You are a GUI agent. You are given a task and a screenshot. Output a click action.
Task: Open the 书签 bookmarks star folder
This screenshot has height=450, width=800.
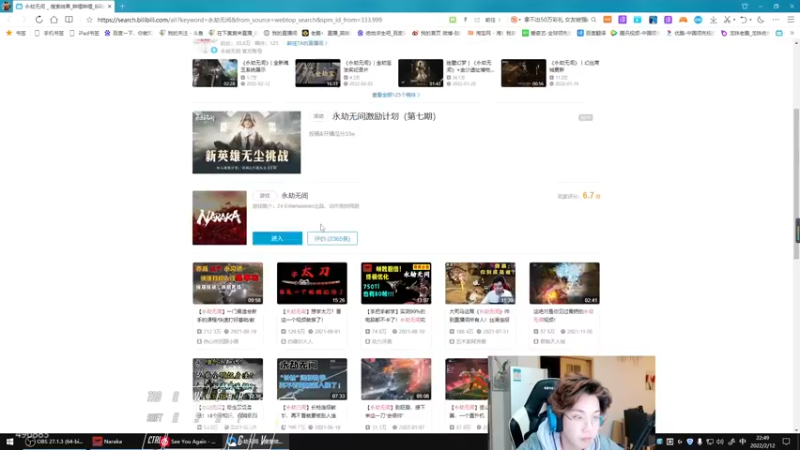pyautogui.click(x=16, y=33)
